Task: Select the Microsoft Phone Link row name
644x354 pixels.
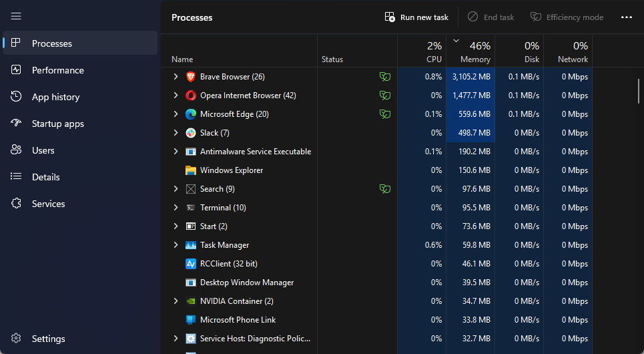Action: (238, 320)
